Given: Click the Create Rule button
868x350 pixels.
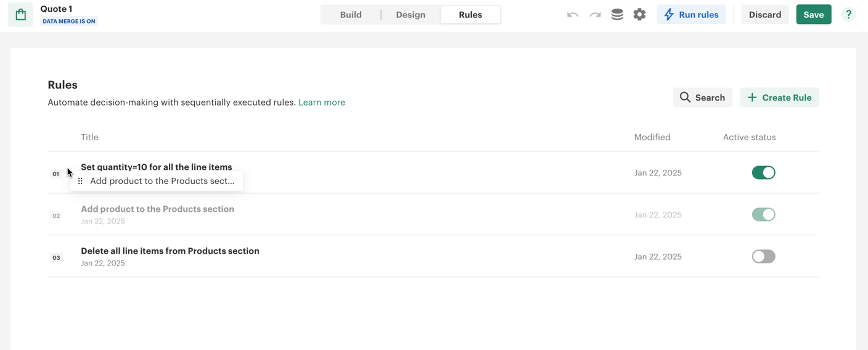Looking at the screenshot, I should [x=779, y=98].
